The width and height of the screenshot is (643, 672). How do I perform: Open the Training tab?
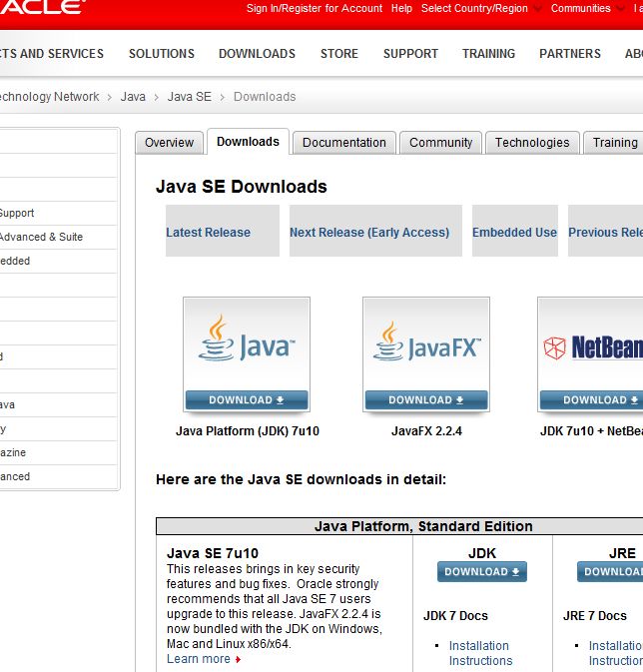pyautogui.click(x=613, y=142)
